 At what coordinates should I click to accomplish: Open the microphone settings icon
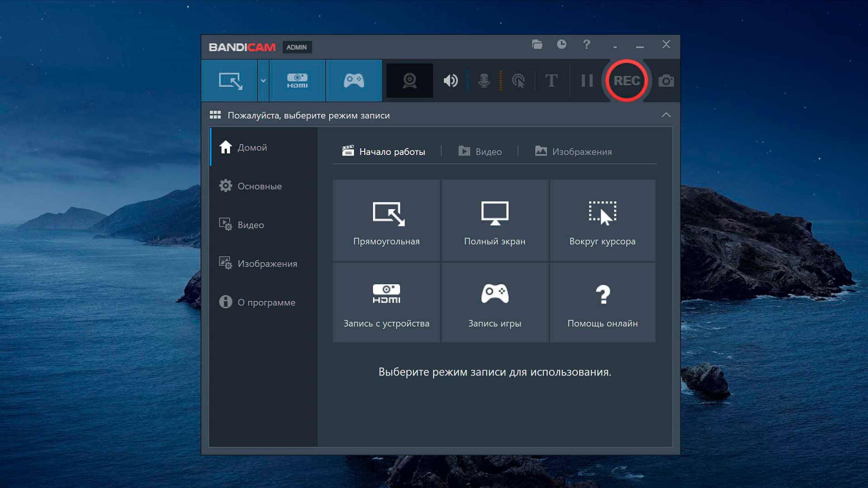(484, 80)
